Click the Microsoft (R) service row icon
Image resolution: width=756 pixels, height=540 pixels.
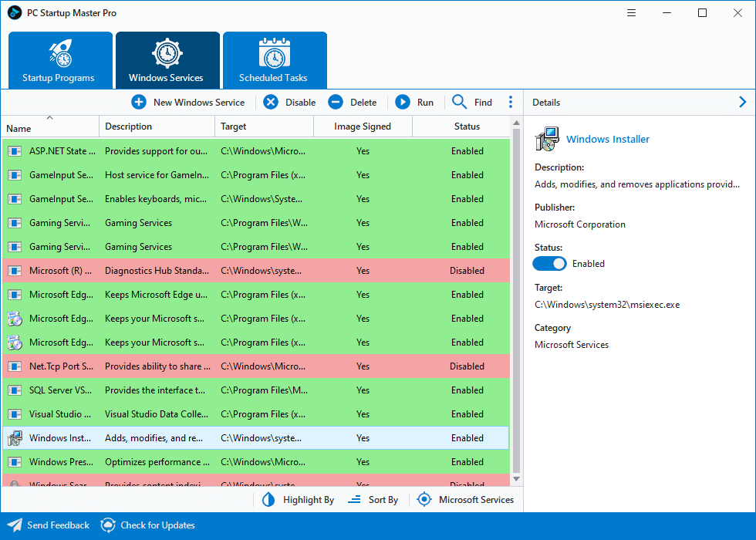15,271
